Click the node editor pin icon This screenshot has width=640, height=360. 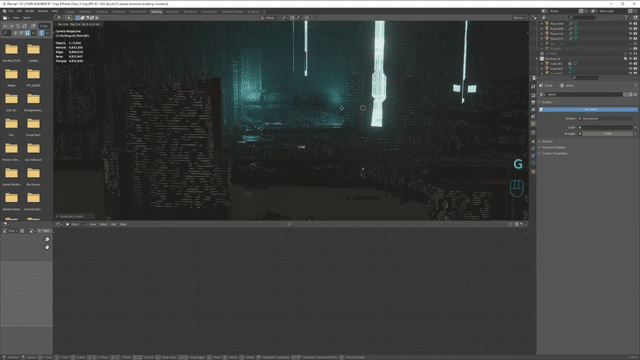(x=289, y=224)
